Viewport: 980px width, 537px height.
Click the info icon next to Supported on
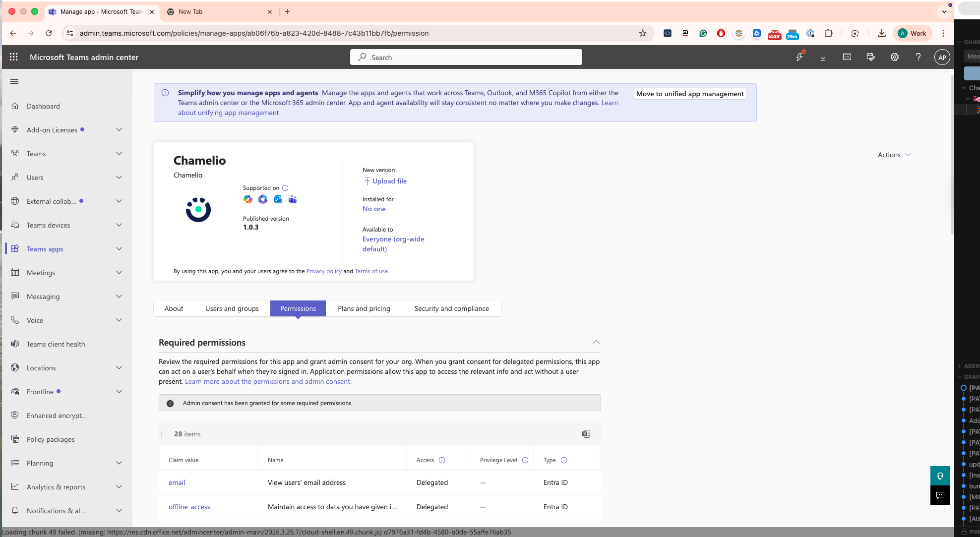click(x=285, y=188)
